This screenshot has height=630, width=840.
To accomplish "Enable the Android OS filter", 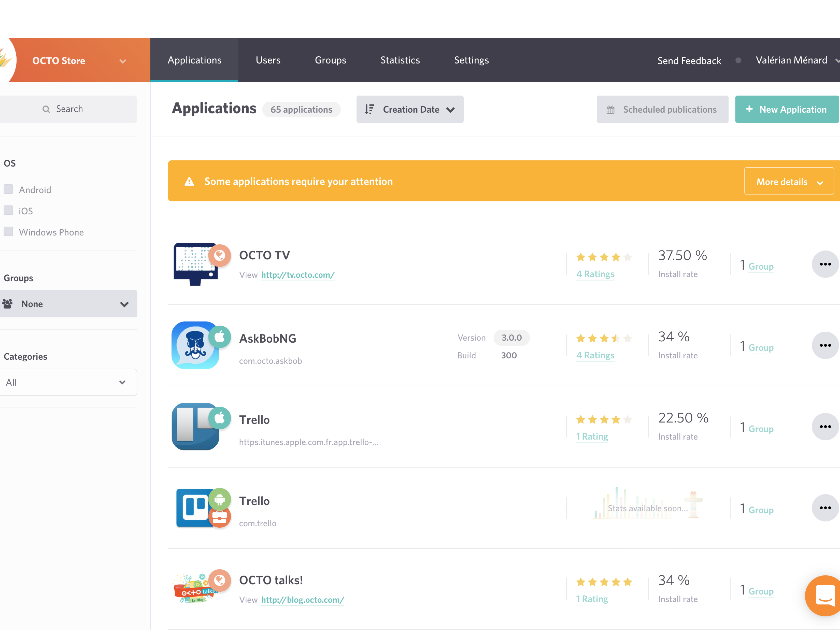I will pos(8,189).
